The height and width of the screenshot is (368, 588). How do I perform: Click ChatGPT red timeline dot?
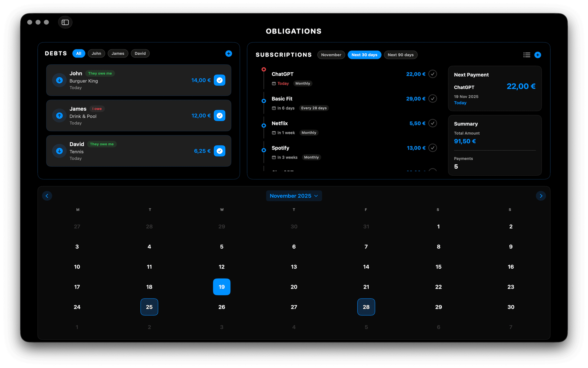[x=264, y=69]
